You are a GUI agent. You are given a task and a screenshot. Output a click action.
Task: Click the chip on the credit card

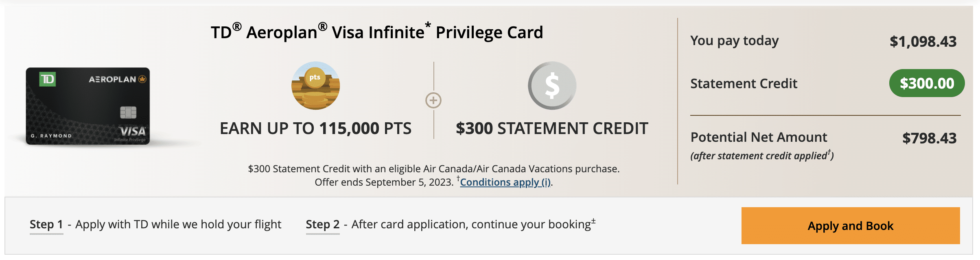click(x=128, y=112)
